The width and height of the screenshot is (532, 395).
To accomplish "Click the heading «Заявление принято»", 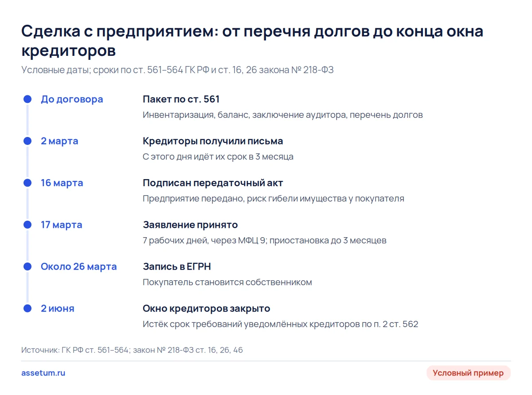I will 190,225.
